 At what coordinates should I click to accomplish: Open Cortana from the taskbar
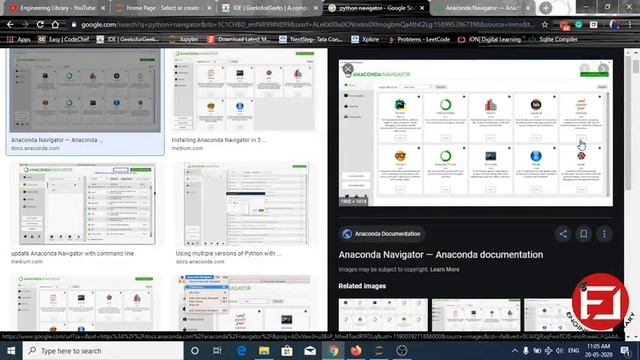tap(195, 351)
